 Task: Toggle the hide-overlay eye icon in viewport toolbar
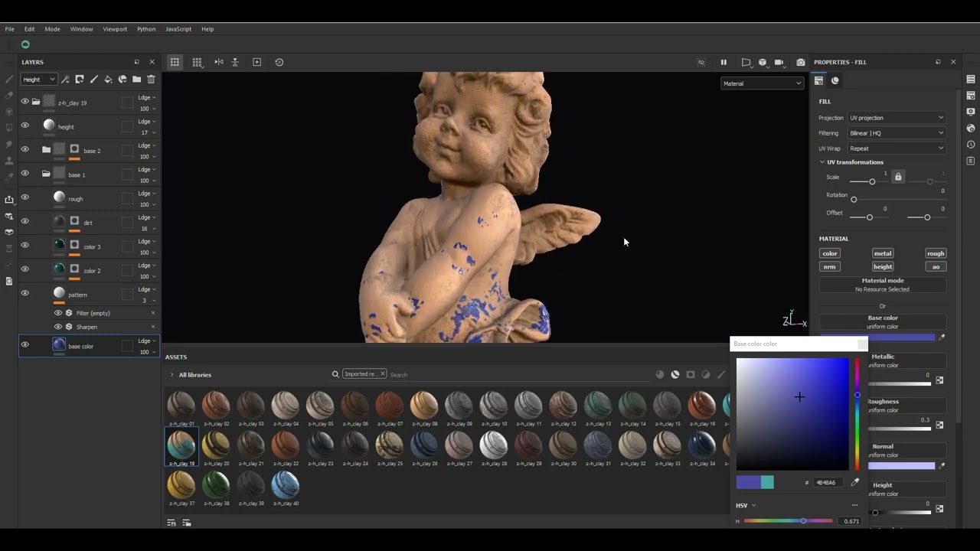[x=701, y=62]
